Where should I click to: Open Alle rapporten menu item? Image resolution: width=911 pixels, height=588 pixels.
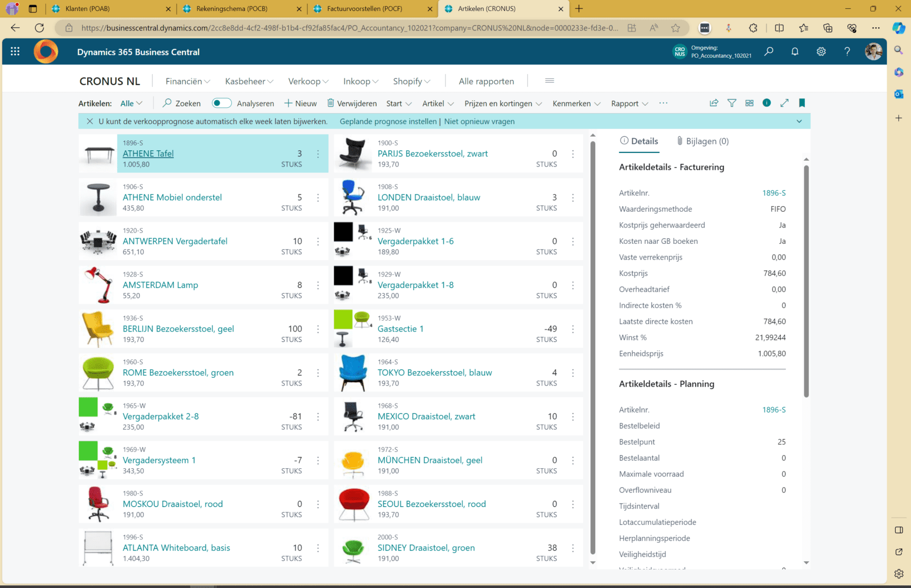[486, 81]
